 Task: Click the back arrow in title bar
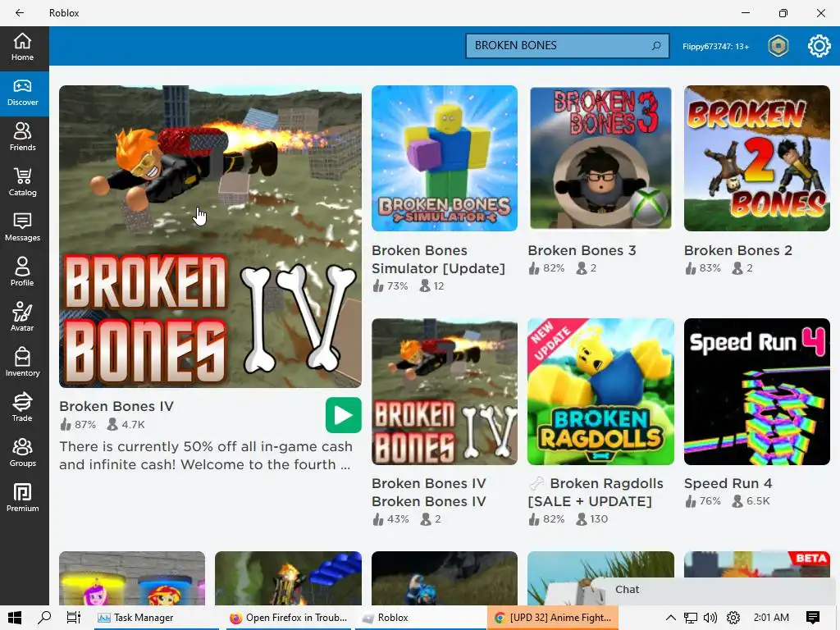coord(20,13)
